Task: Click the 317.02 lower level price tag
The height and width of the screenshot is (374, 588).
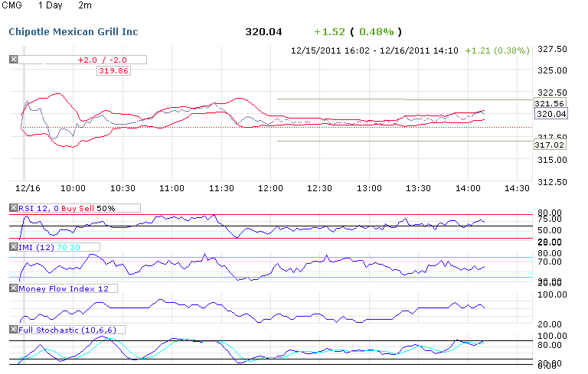Action: click(x=550, y=145)
